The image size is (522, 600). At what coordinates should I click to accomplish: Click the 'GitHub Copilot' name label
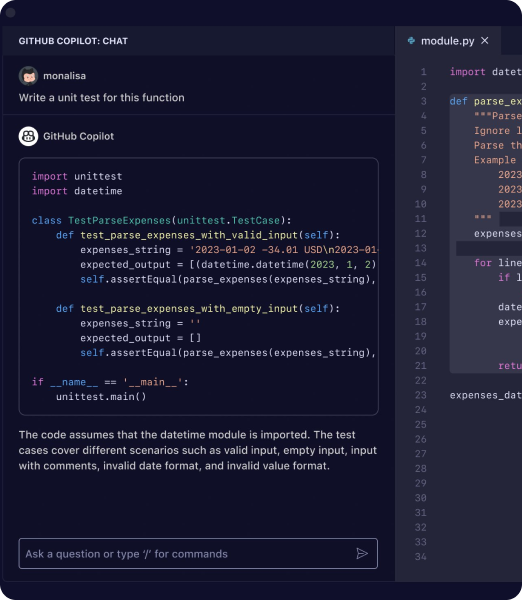coord(78,136)
